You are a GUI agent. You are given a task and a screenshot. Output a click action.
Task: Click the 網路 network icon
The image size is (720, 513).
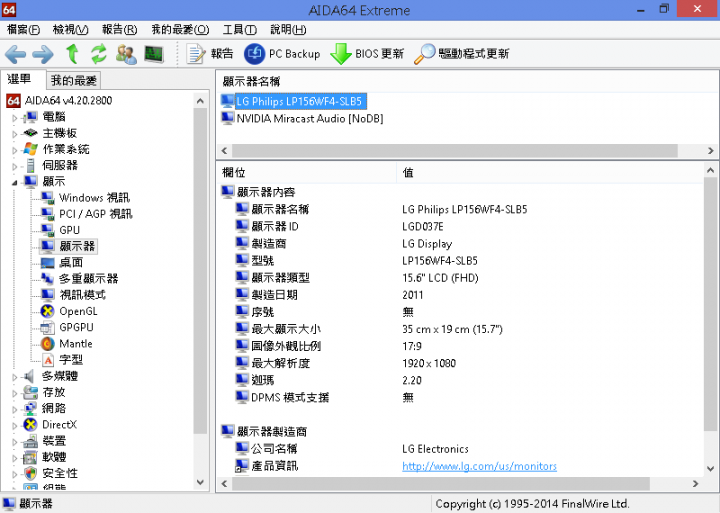point(30,409)
